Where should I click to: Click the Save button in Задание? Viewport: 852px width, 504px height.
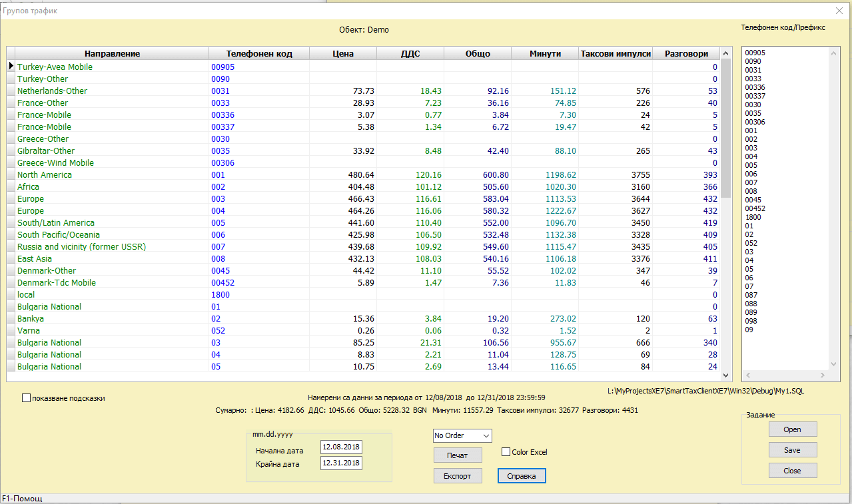click(x=793, y=450)
